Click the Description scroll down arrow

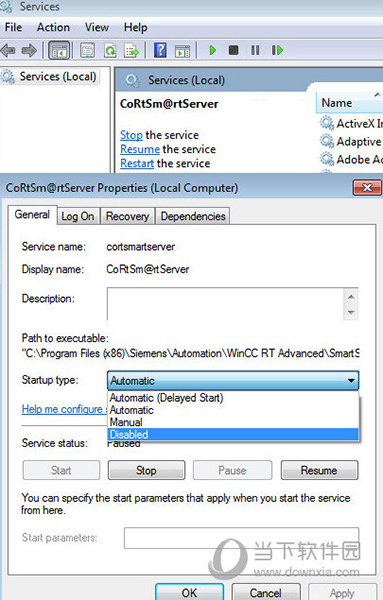pos(351,312)
